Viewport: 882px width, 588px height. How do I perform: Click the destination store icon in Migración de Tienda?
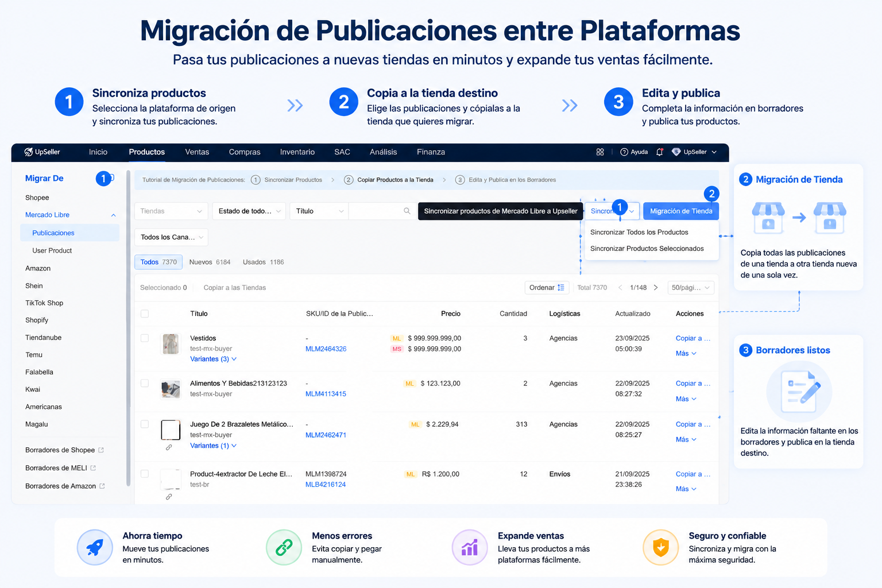point(830,218)
